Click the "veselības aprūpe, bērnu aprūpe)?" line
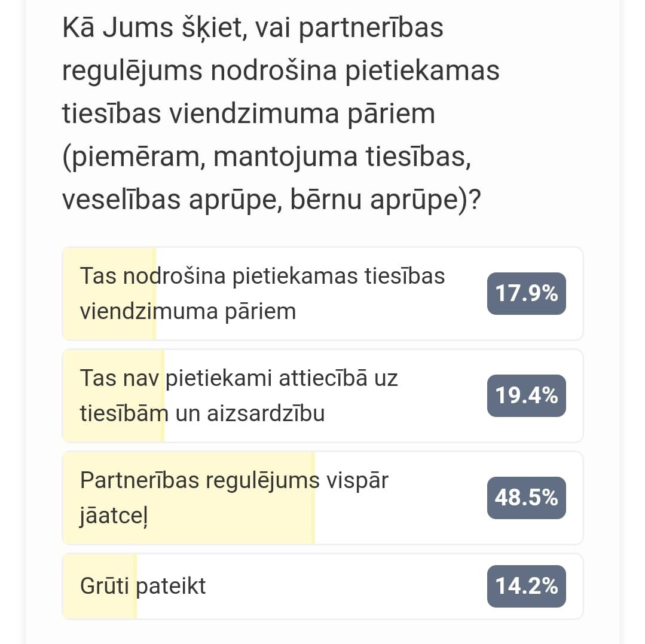 (271, 200)
